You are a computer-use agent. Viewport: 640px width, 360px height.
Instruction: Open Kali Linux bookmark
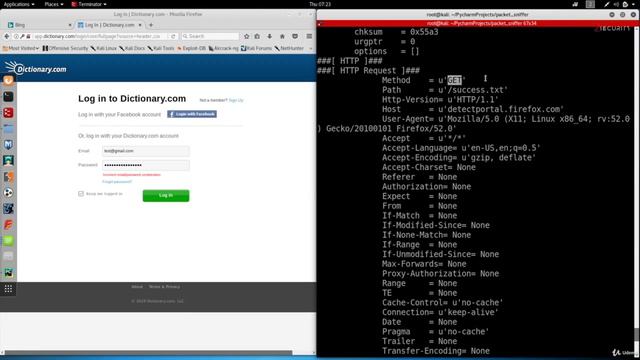[x=104, y=48]
